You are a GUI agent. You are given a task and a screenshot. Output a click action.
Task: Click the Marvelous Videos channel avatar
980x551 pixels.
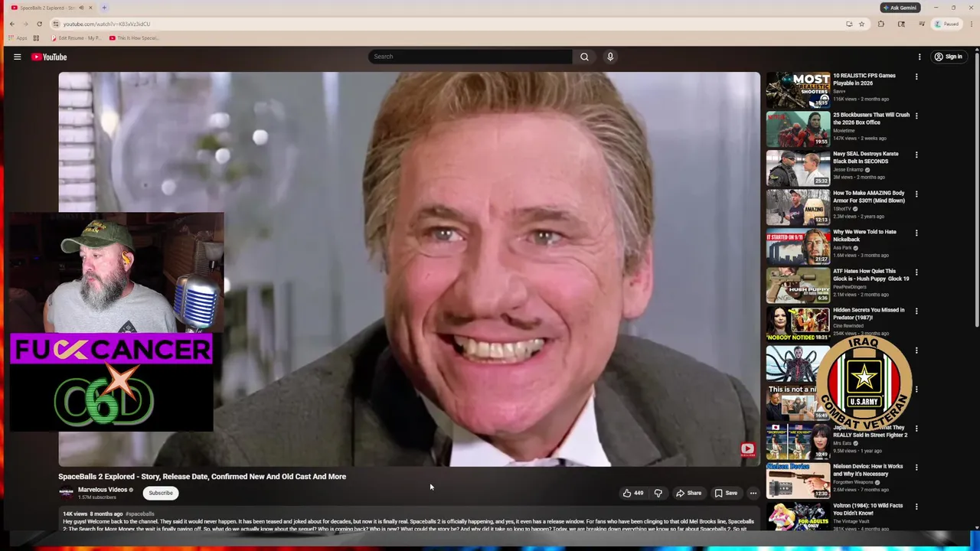[67, 493]
